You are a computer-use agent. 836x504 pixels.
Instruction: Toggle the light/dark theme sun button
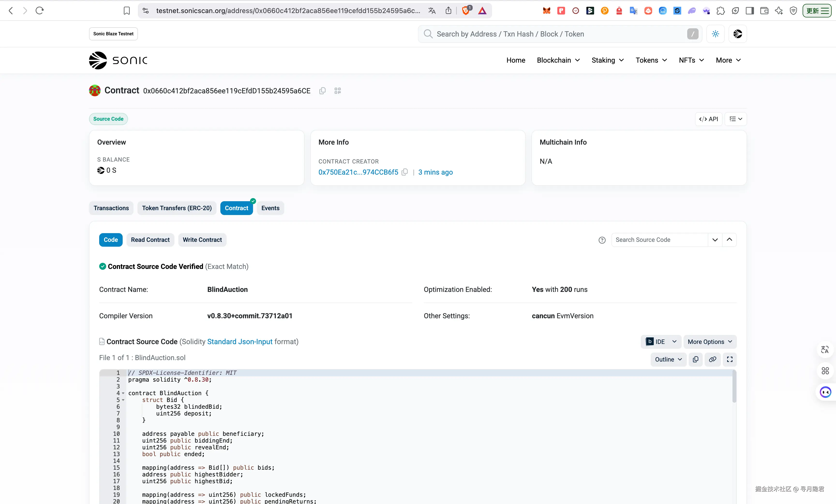click(715, 34)
